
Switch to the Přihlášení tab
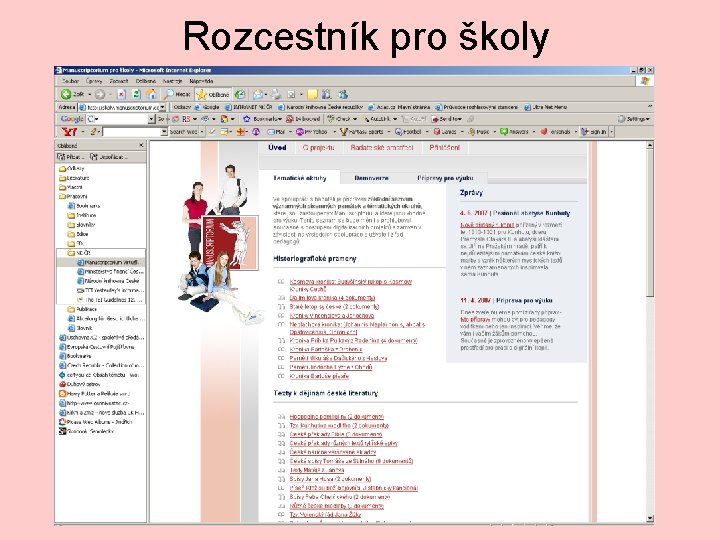[x=444, y=148]
